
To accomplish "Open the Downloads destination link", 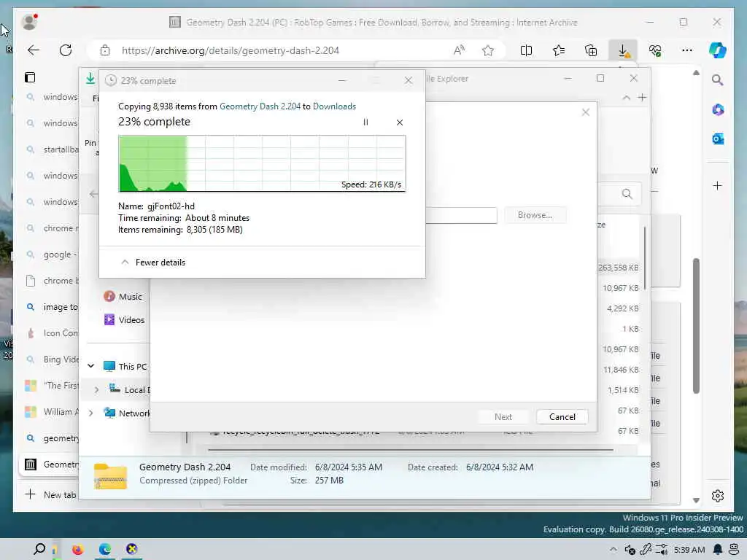I will pyautogui.click(x=334, y=106).
